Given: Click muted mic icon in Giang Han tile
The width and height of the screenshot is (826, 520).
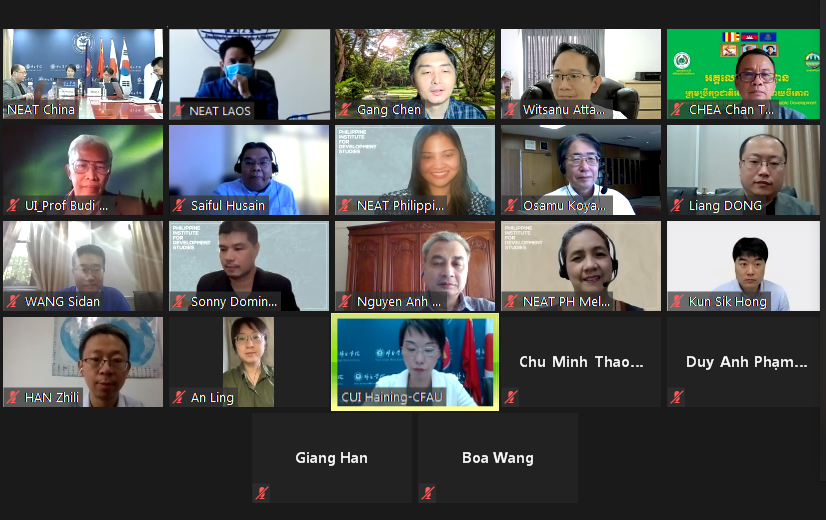Looking at the screenshot, I should tap(262, 493).
